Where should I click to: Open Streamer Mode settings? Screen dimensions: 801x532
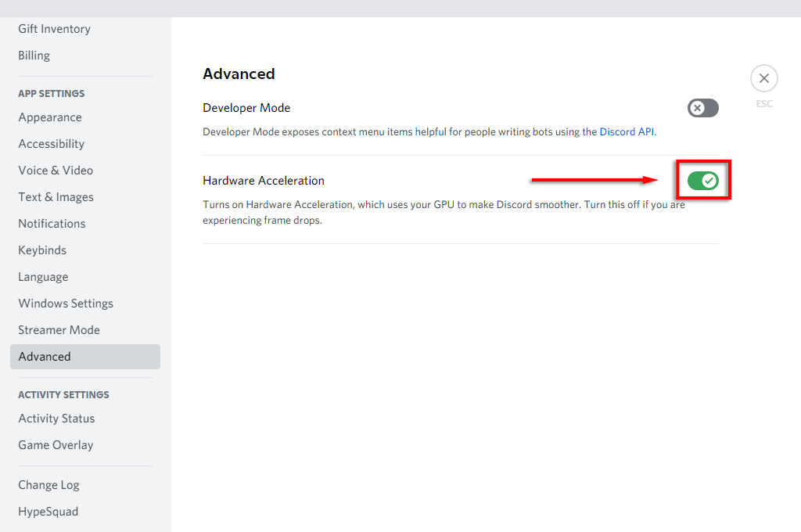coord(59,330)
